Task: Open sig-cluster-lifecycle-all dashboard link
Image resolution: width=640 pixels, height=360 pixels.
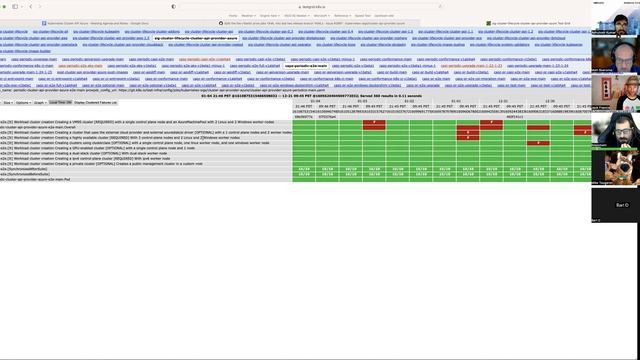Action: coord(51,31)
